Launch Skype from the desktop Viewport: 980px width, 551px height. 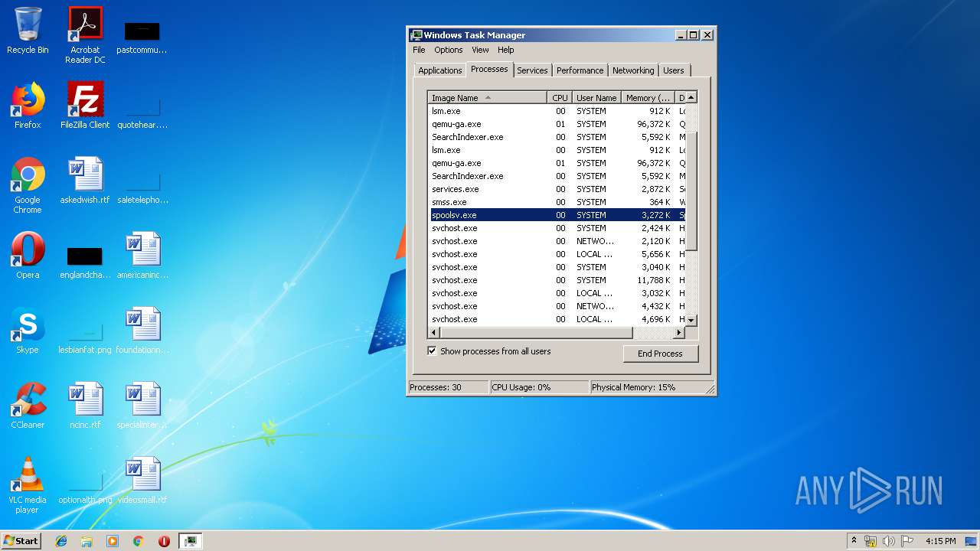click(x=28, y=331)
